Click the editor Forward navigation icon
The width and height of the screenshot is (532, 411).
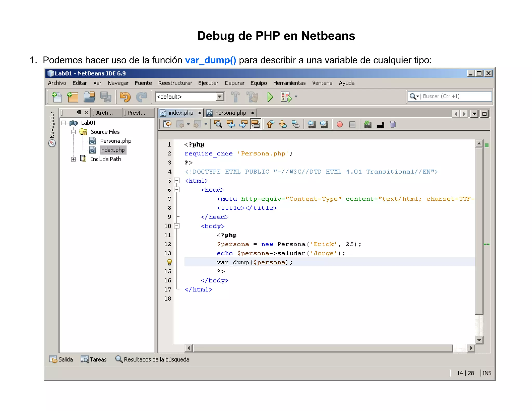(x=198, y=124)
